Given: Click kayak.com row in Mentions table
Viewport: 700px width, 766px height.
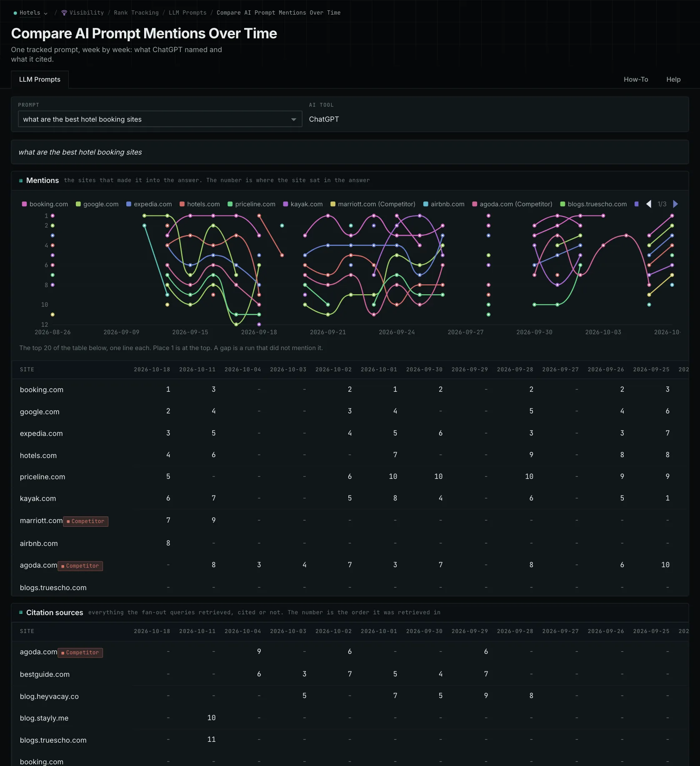Looking at the screenshot, I should [x=350, y=498].
